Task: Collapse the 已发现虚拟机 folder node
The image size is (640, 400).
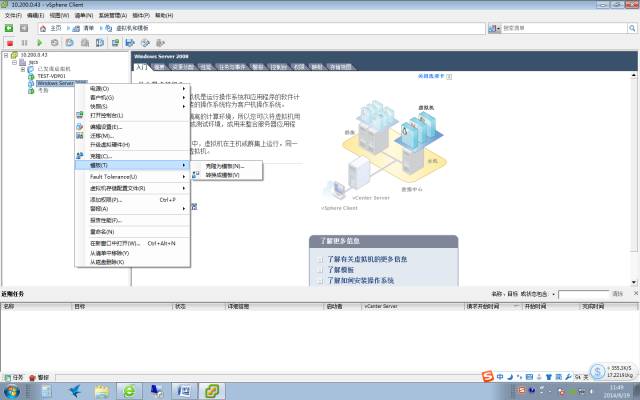Action: pyautogui.click(x=23, y=69)
